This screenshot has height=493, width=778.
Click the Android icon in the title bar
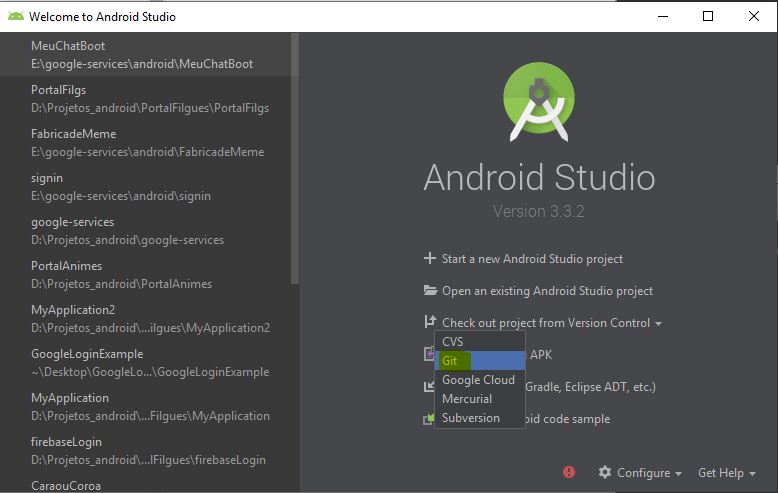click(x=15, y=16)
